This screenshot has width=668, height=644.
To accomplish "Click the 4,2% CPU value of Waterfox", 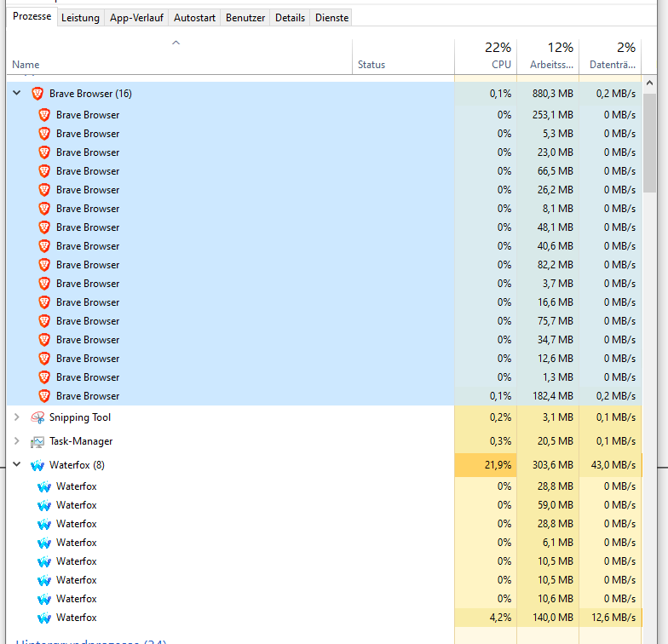I will [x=500, y=617].
